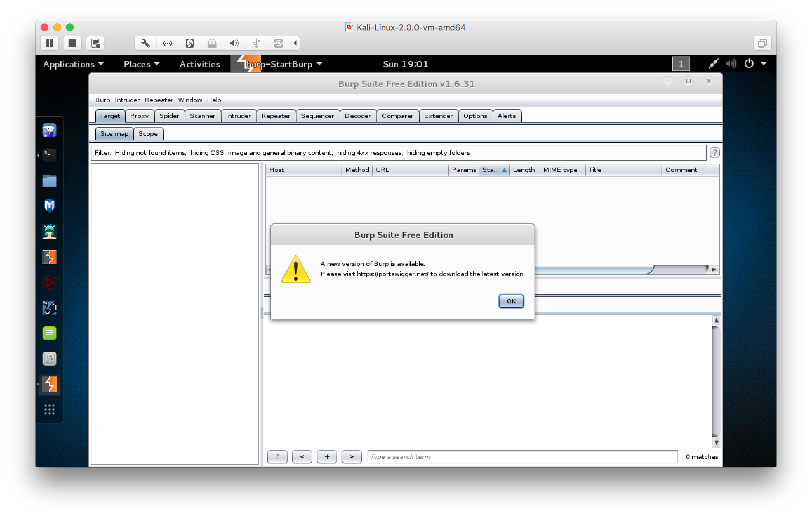Open the Files folder dock icon
This screenshot has width=812, height=518.
49,181
